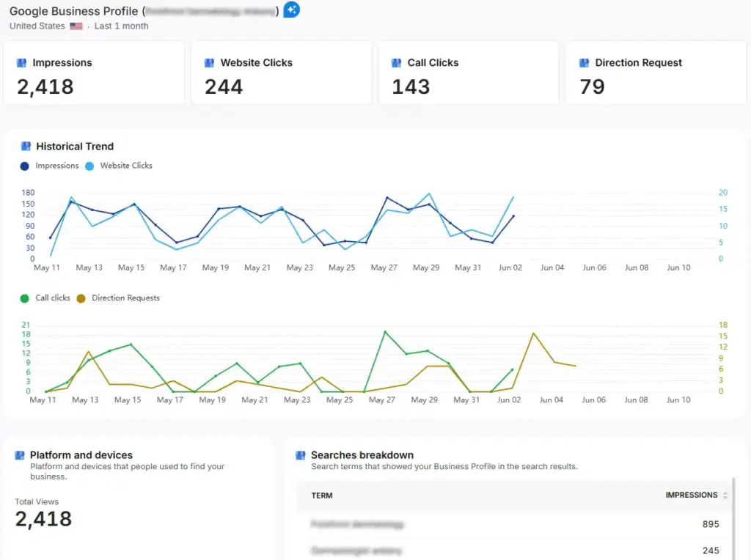Click the Website Clicks card icon
The width and height of the screenshot is (751, 560).
pos(208,62)
